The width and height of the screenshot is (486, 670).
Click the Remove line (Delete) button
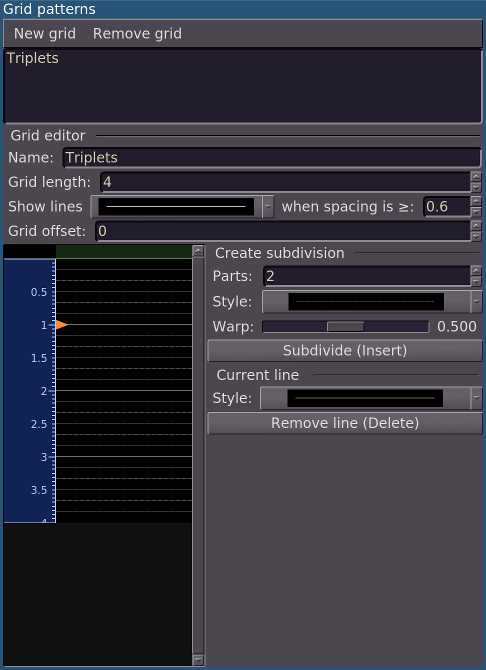tap(345, 423)
